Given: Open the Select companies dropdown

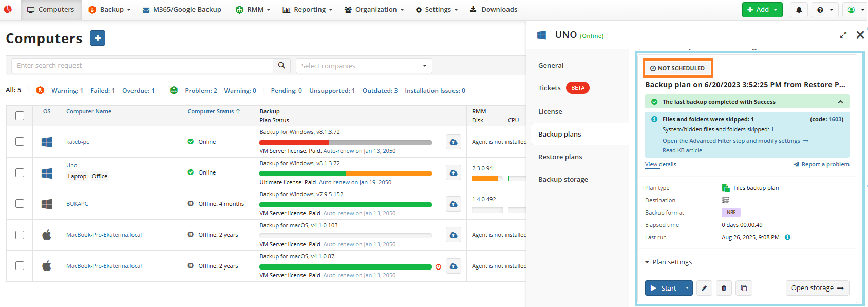Looking at the screenshot, I should [x=364, y=66].
